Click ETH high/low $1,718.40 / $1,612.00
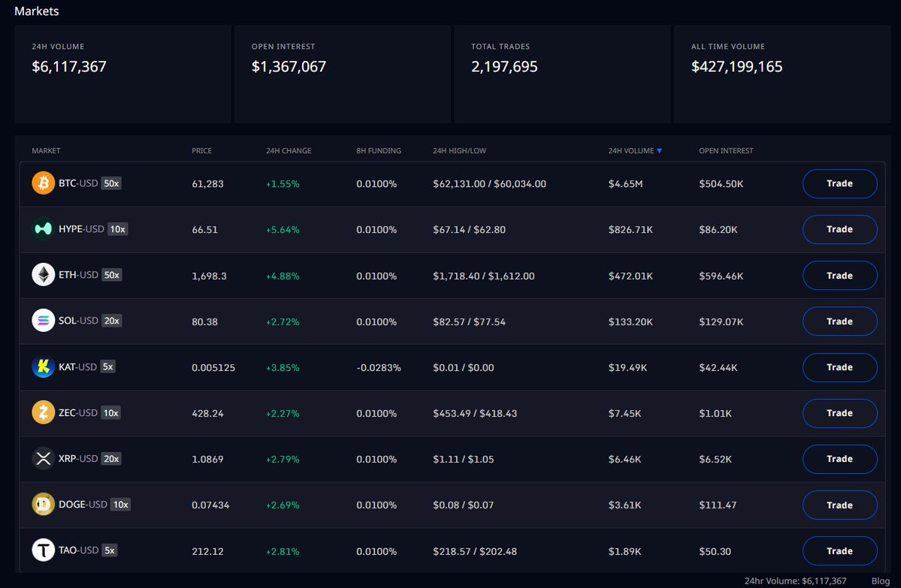Screen dimensions: 901x588 point(483,276)
